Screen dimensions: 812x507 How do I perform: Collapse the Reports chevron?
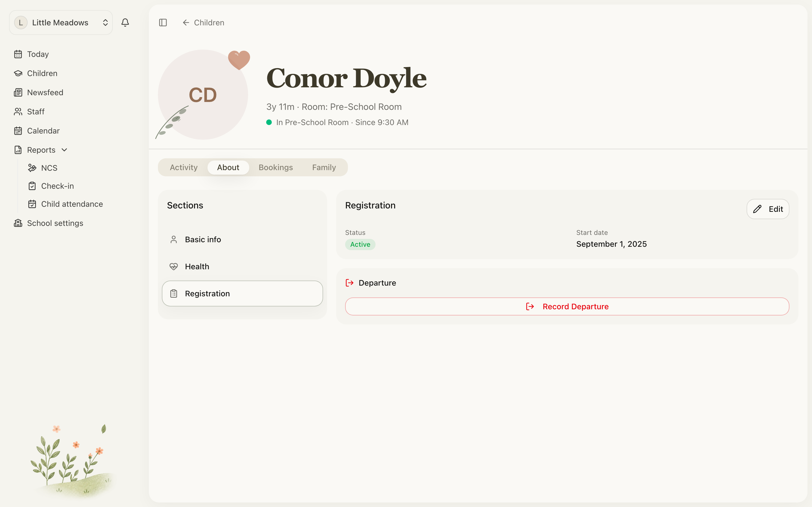64,150
